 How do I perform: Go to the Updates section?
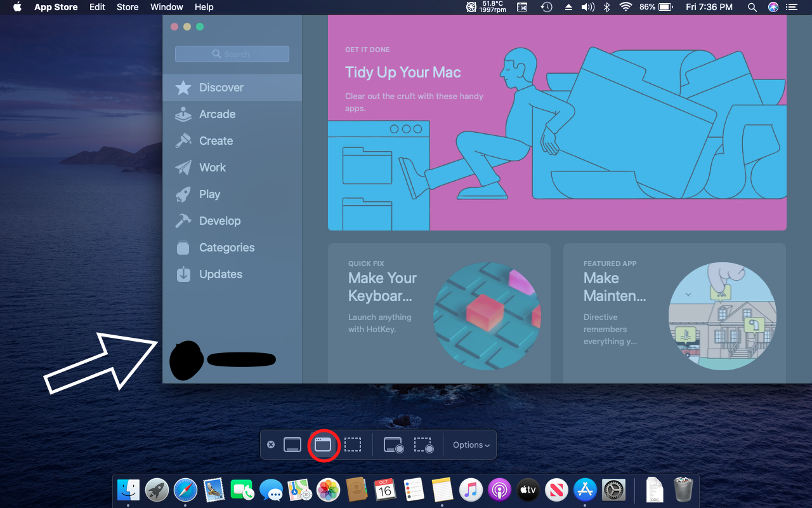(220, 274)
